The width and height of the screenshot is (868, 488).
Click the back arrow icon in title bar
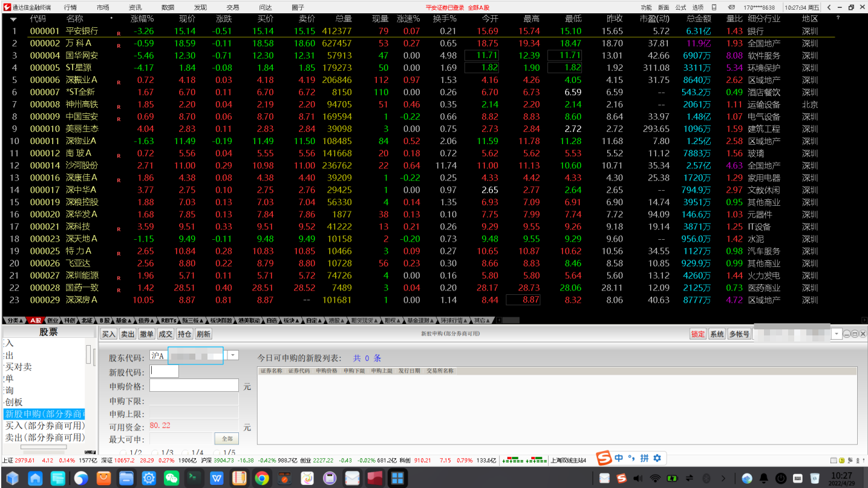829,7
